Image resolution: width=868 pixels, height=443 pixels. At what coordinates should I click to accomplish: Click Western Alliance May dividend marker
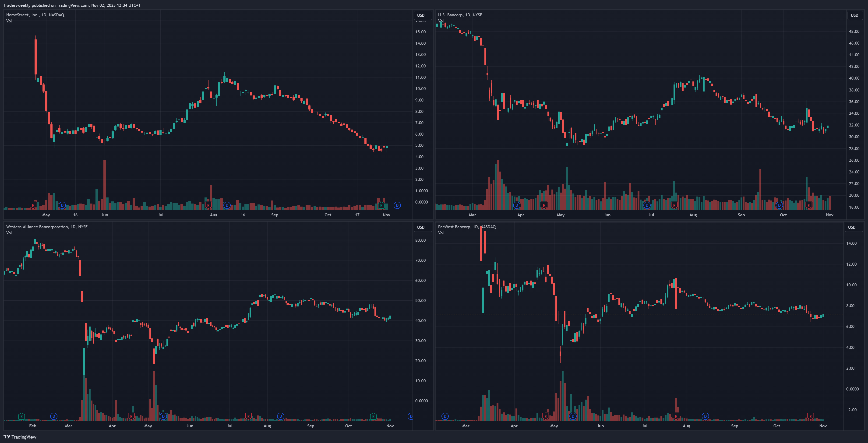click(163, 416)
